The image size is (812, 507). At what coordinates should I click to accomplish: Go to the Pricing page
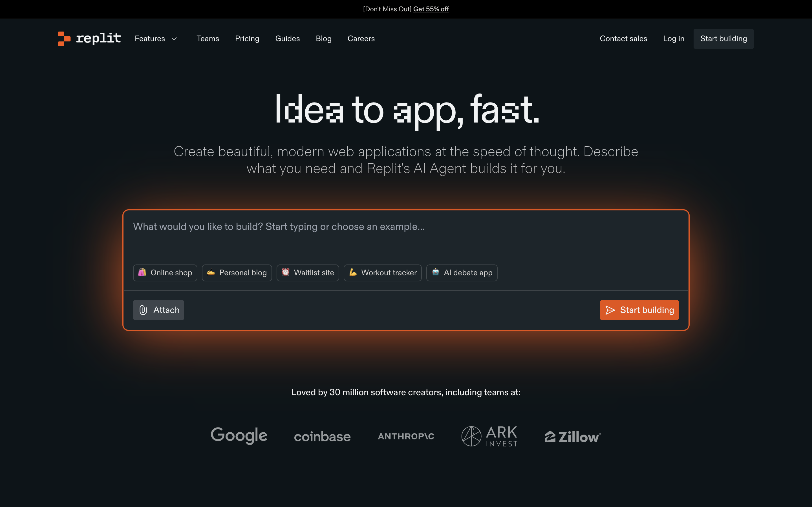tap(247, 39)
